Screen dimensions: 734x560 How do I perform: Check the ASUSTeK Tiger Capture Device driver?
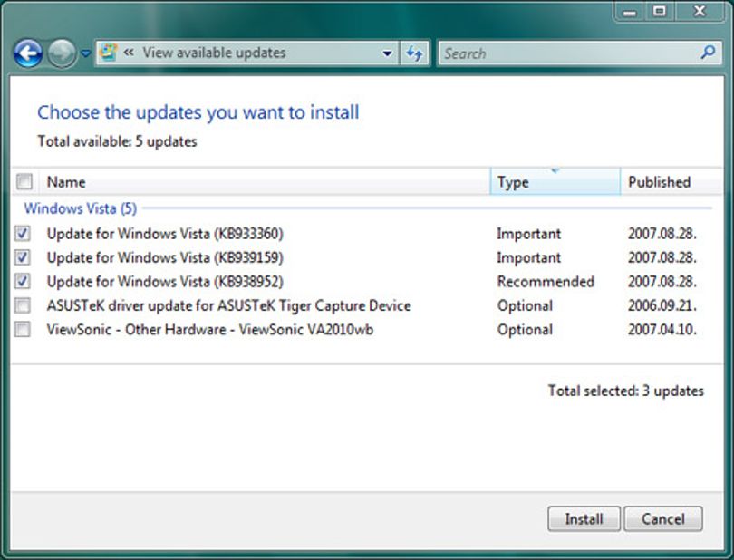point(23,305)
